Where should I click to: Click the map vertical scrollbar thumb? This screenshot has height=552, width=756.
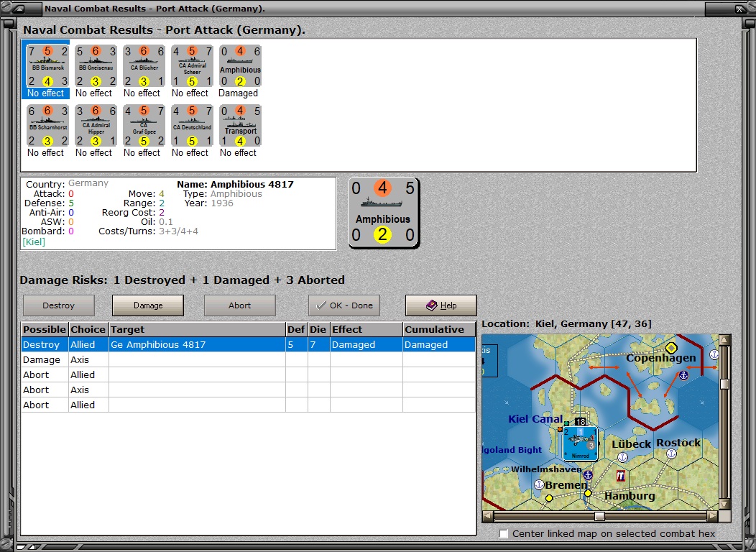pyautogui.click(x=724, y=384)
